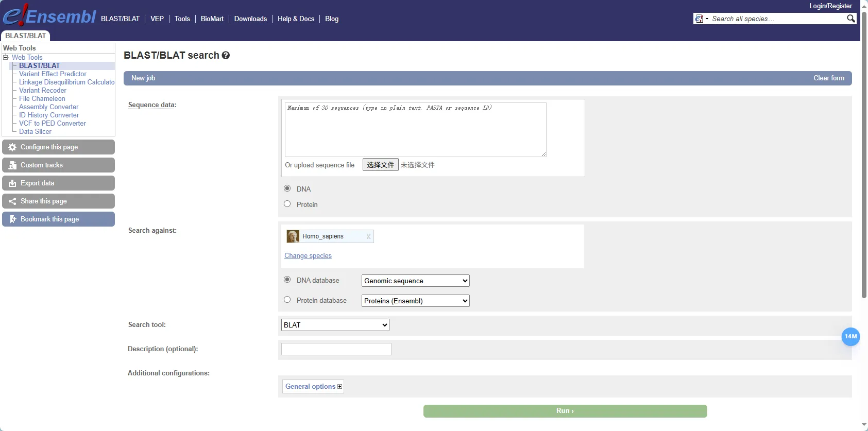
Task: Click the Ensembl logo in header
Action: point(49,16)
